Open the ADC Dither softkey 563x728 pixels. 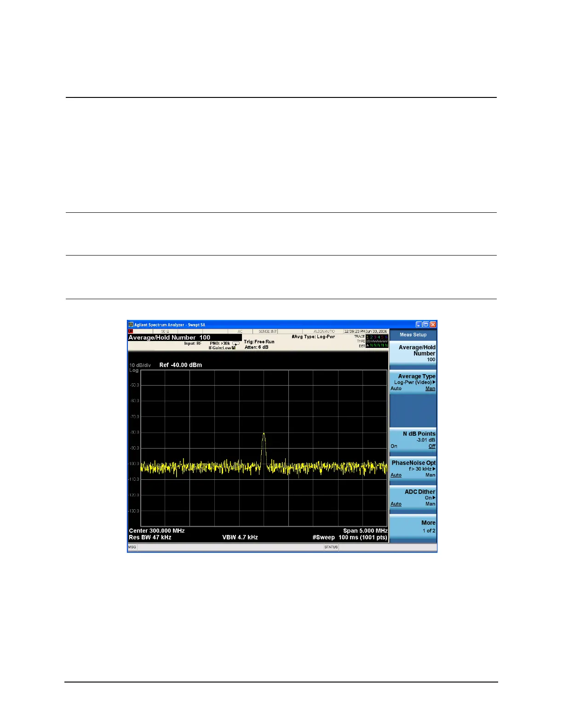tap(413, 498)
